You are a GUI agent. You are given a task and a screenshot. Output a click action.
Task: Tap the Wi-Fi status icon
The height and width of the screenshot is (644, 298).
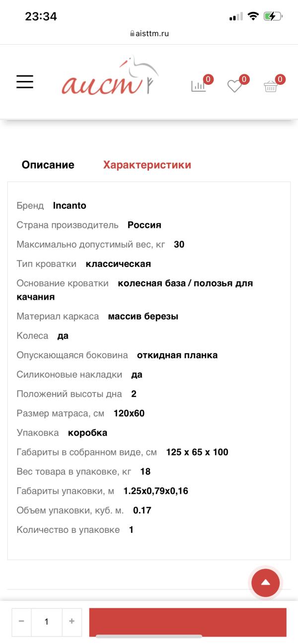[253, 16]
